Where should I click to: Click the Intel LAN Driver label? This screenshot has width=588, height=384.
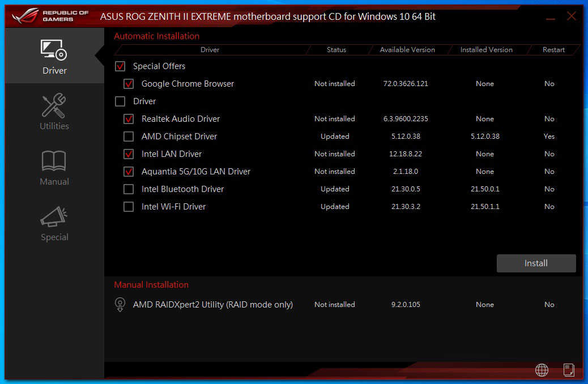172,153
